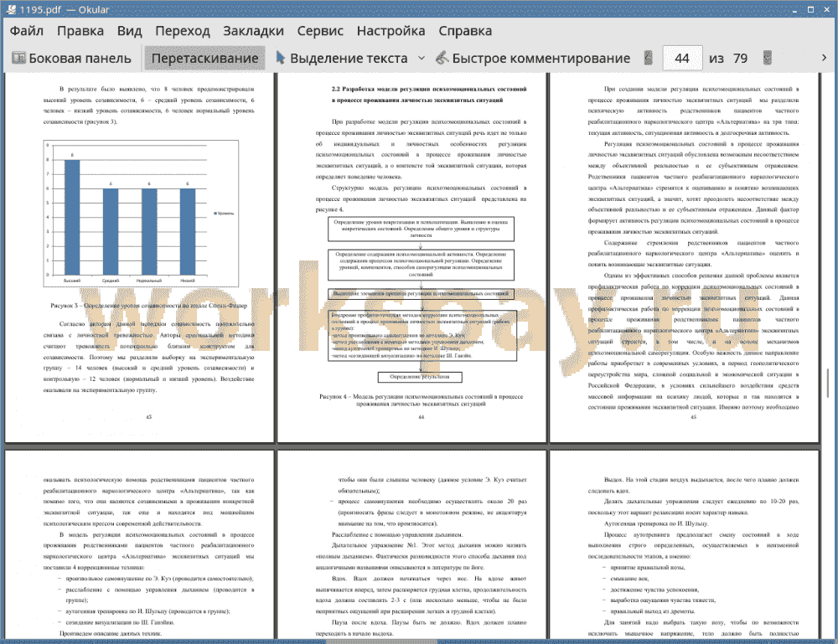Open the Закладки menu
This screenshot has width=838, height=644.
253,31
